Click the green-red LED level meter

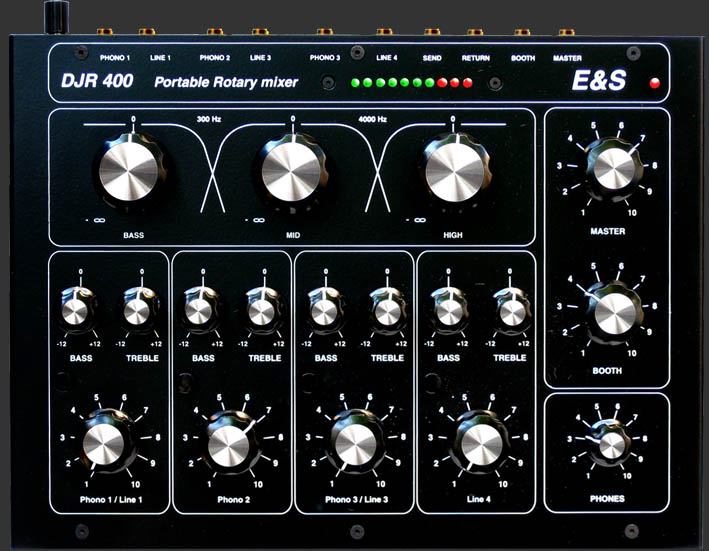(411, 83)
